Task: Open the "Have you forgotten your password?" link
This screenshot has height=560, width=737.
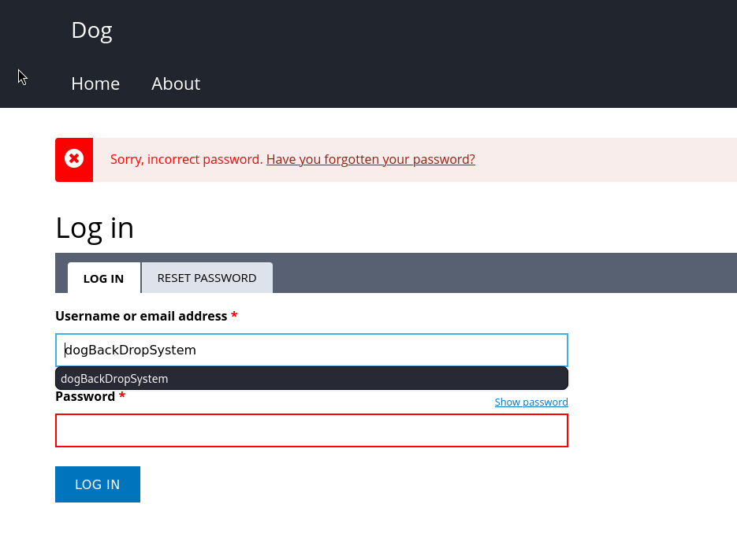Action: pos(370,159)
